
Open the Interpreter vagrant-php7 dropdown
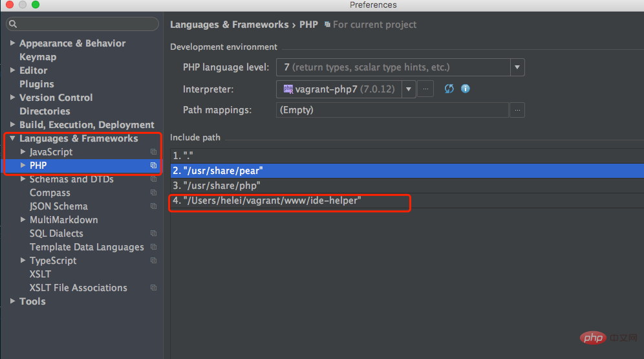[408, 89]
